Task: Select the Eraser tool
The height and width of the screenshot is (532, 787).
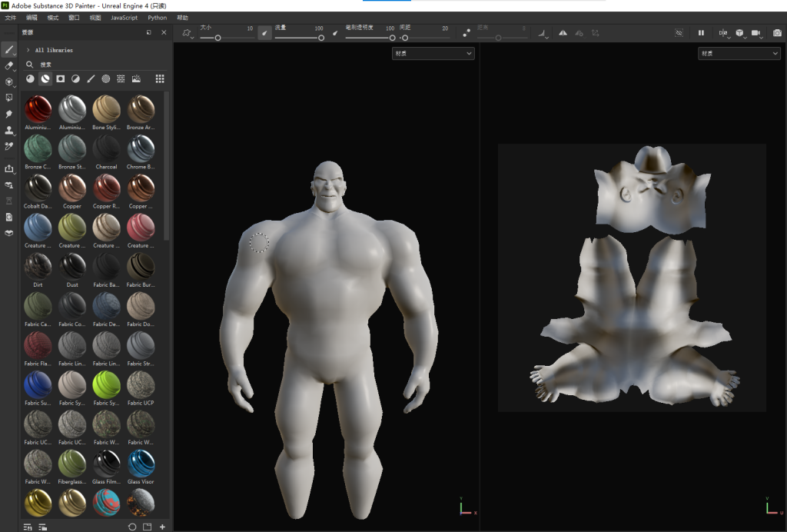Action: pos(9,66)
